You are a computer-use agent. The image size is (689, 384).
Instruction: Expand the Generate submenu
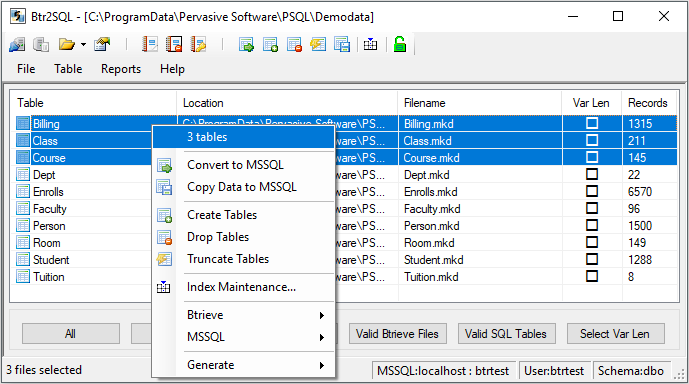click(243, 365)
